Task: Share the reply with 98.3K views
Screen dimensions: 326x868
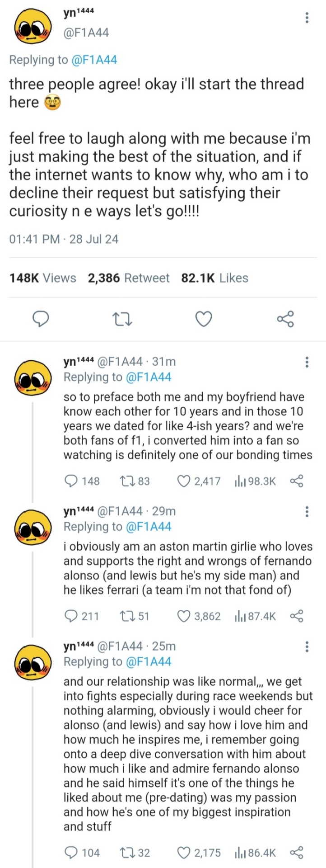Action: point(297,481)
